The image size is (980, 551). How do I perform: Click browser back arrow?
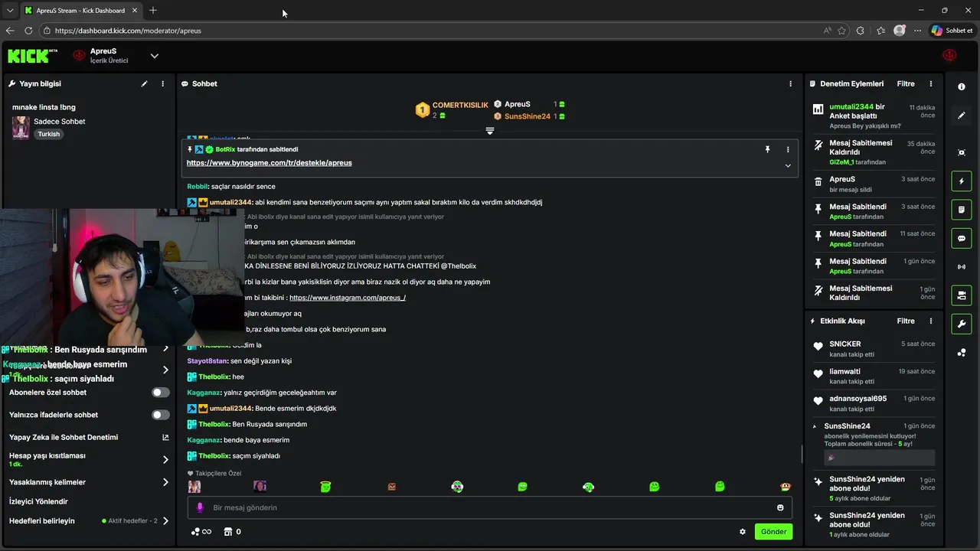click(10, 31)
